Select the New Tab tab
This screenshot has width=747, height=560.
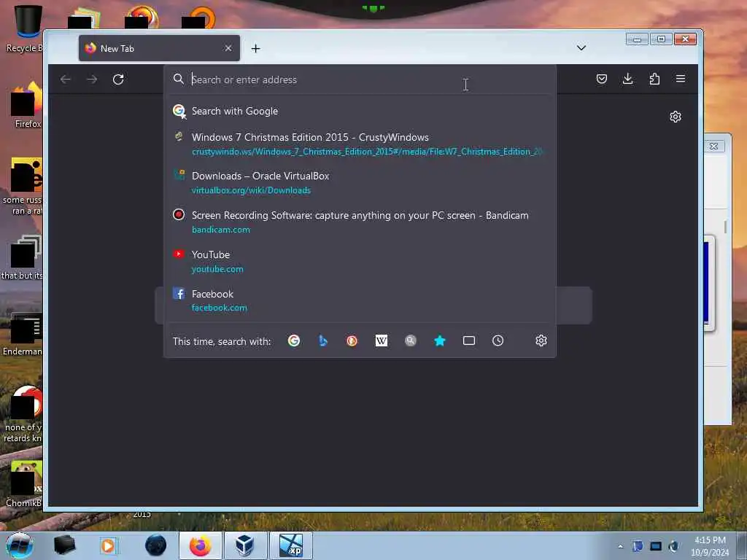pos(159,48)
